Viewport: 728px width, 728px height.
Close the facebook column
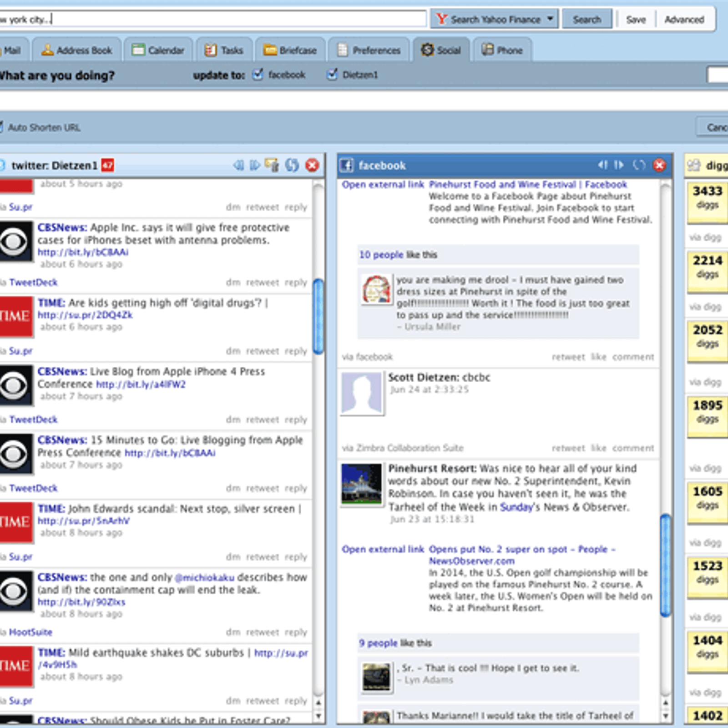tap(659, 165)
